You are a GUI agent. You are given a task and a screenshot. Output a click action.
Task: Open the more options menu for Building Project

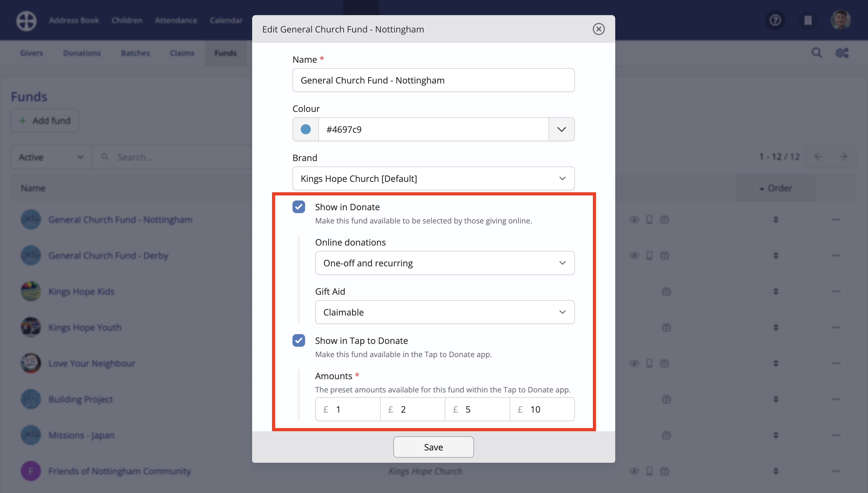(836, 399)
